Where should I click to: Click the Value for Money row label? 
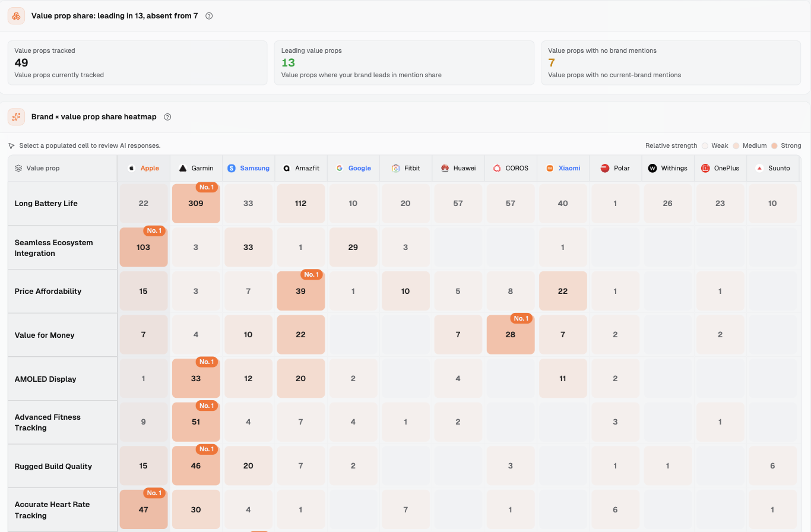(45, 335)
